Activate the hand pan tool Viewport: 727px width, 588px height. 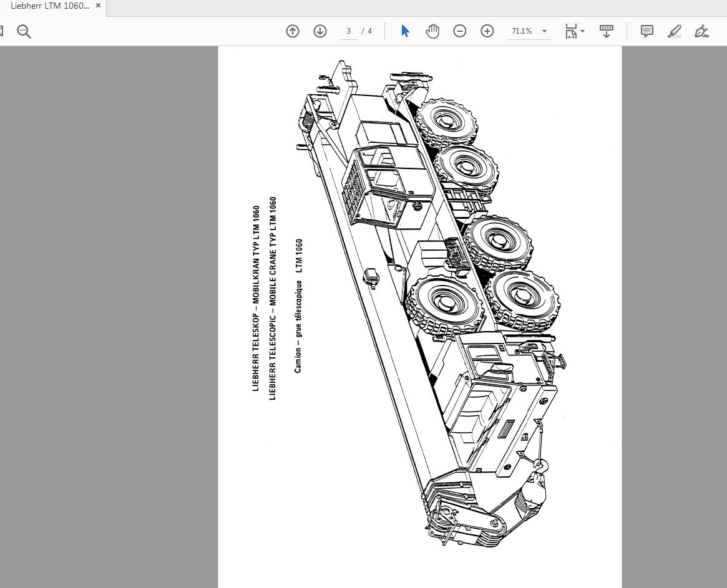(432, 31)
